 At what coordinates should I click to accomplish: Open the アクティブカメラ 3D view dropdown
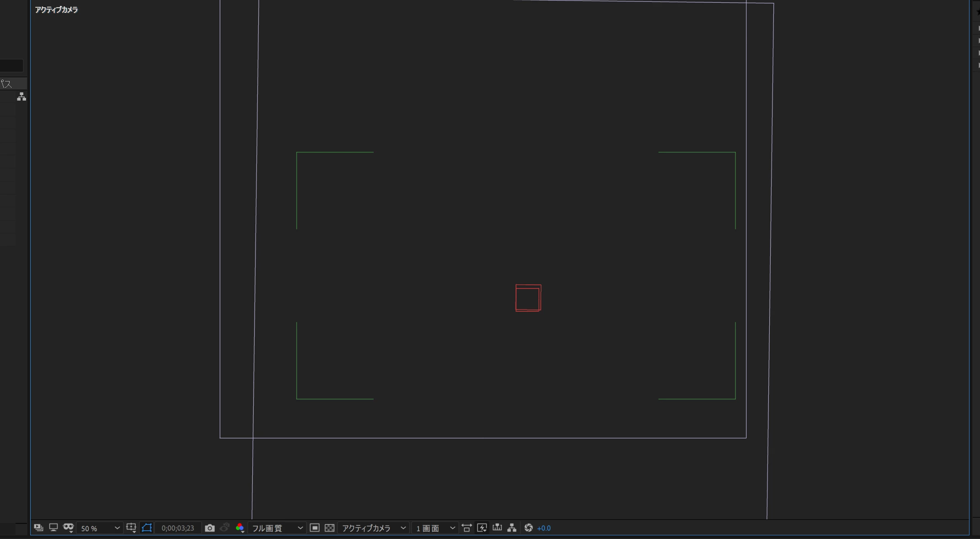pyautogui.click(x=373, y=528)
